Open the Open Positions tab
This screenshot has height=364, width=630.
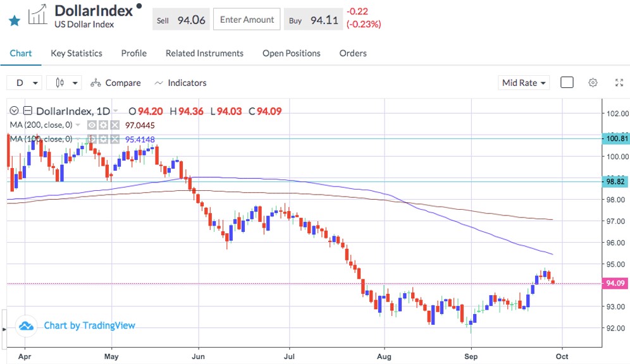coord(292,53)
